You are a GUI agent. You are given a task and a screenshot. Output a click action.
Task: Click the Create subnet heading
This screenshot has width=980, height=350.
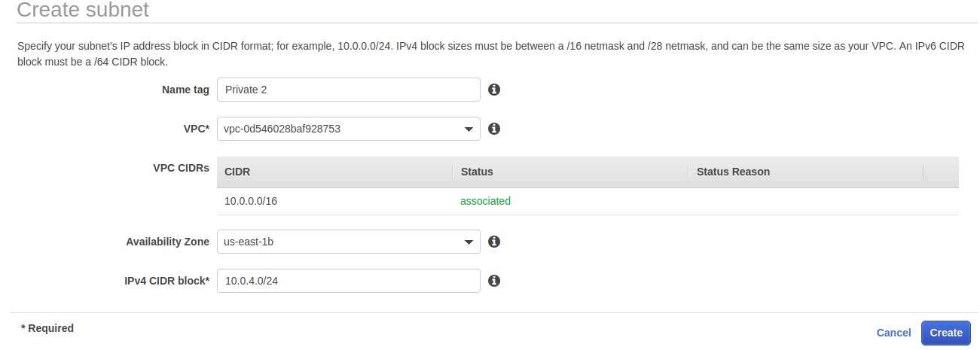tap(83, 11)
